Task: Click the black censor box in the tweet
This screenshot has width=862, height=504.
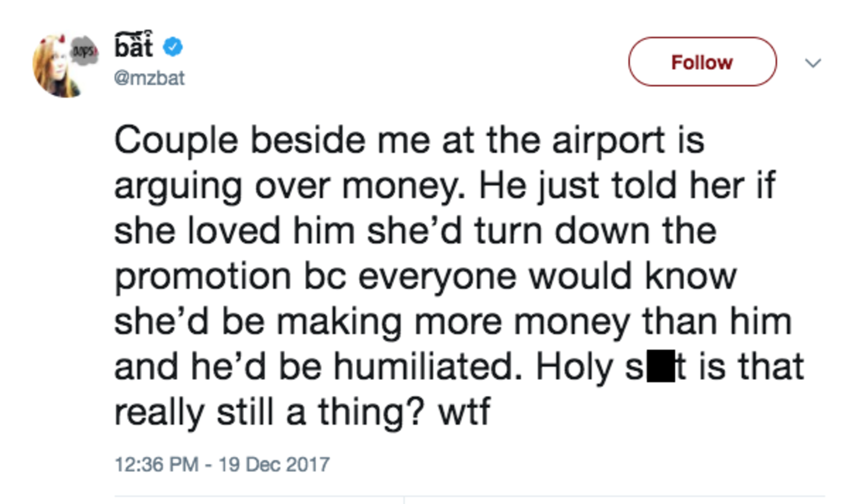Action: click(x=661, y=366)
